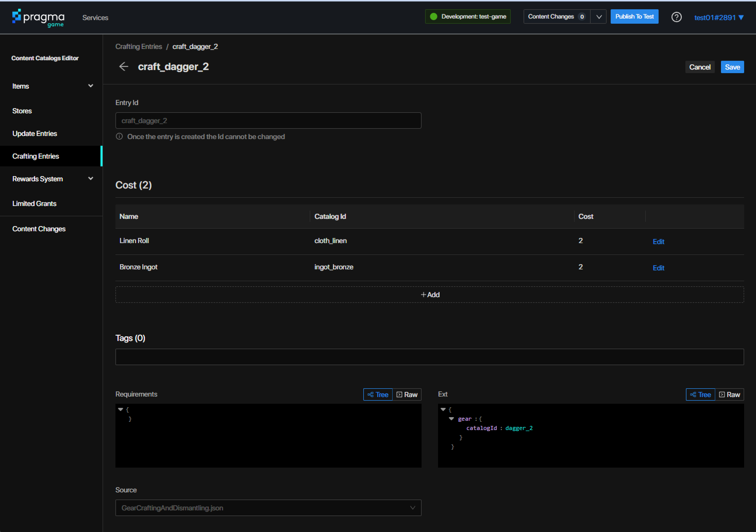Click the Save button
Image resolution: width=756 pixels, height=532 pixels.
[732, 67]
